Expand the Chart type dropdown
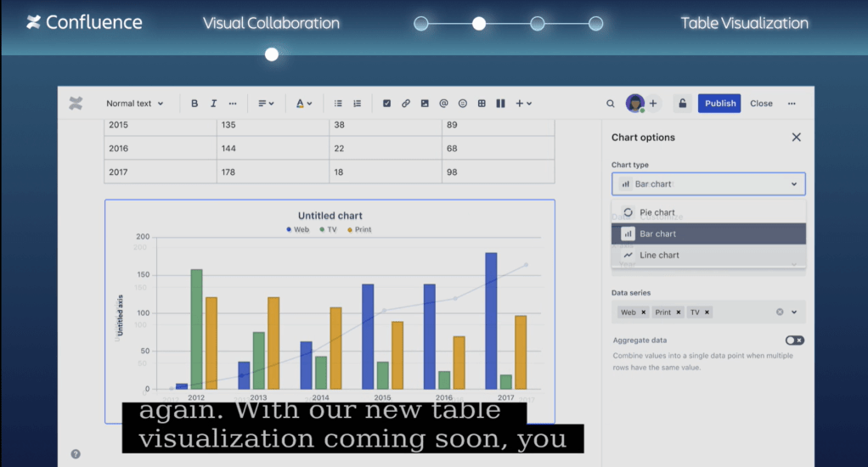This screenshot has width=868, height=467. tap(708, 183)
